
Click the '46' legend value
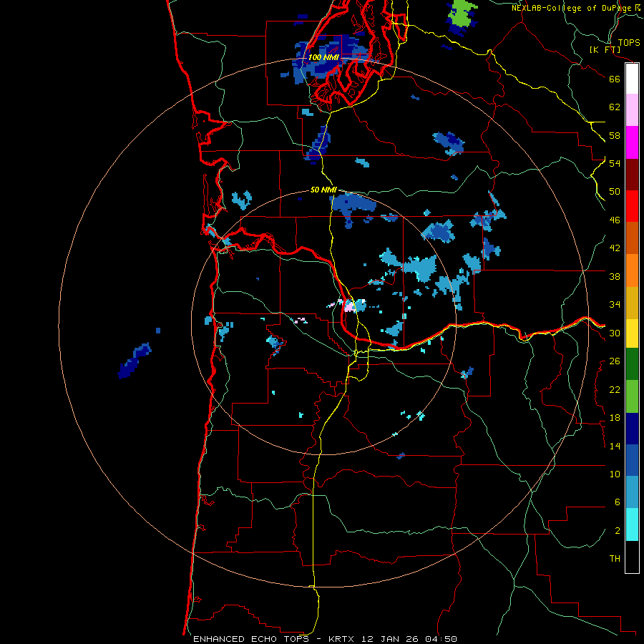[x=615, y=220]
